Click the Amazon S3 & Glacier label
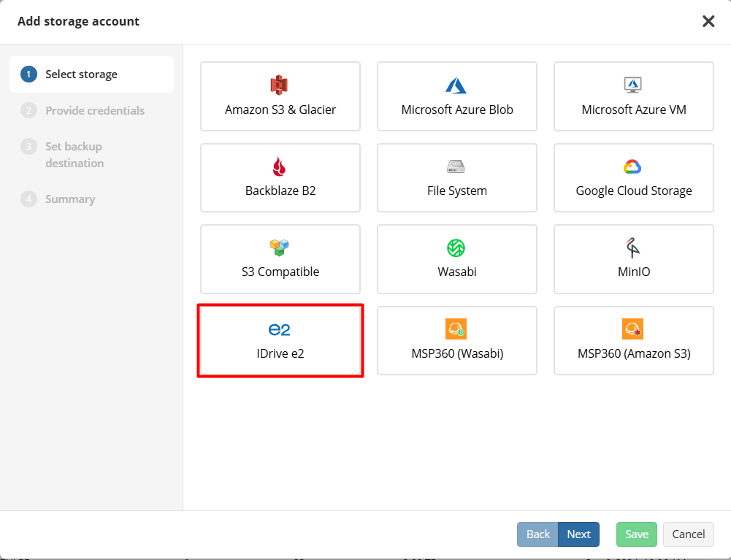This screenshot has width=731, height=560. coord(280,110)
